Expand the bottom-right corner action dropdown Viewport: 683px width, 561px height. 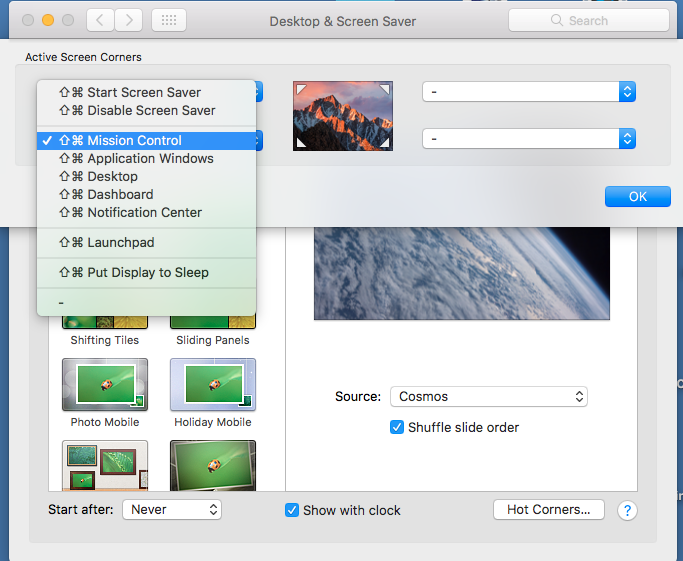[529, 138]
